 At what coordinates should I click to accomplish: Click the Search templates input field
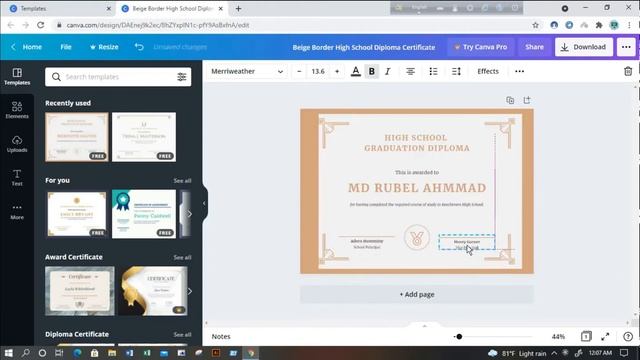[118, 77]
